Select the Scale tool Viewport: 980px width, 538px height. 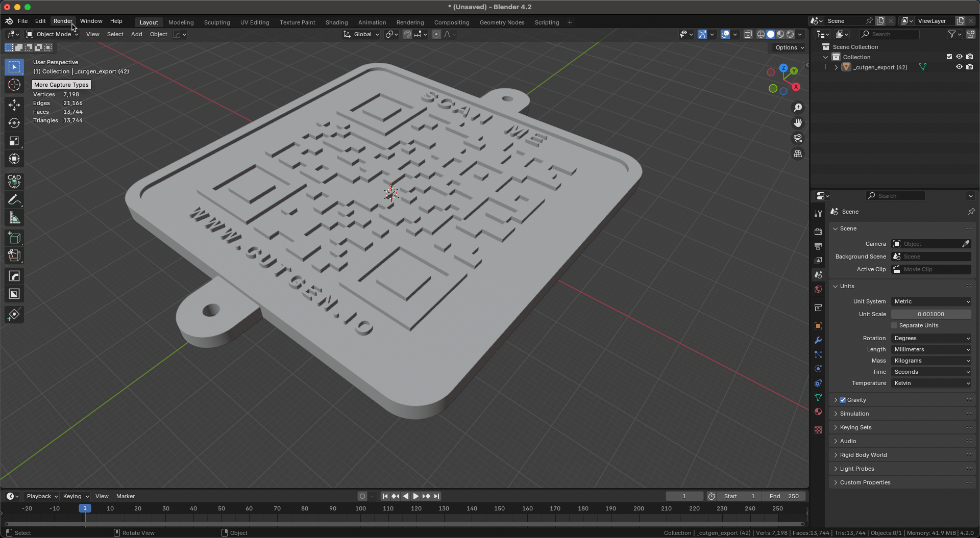point(14,141)
